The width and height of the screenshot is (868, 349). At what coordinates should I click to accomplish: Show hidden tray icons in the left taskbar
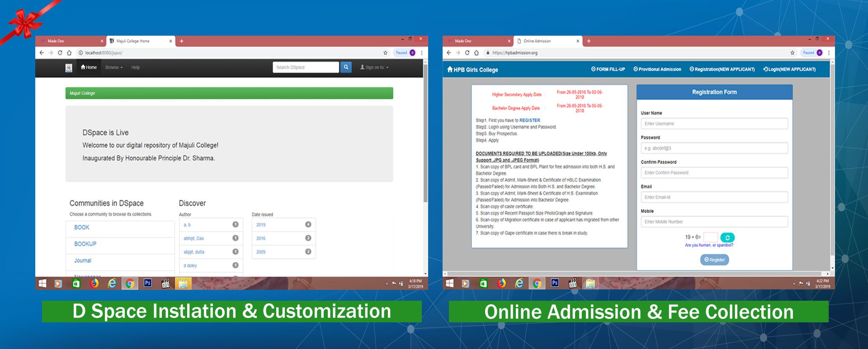pyautogui.click(x=387, y=284)
